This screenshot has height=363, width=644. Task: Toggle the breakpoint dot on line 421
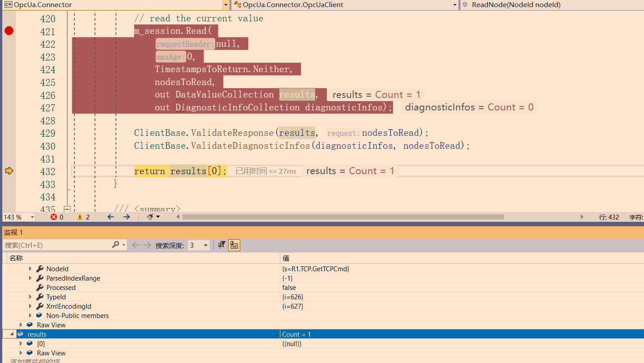click(x=8, y=31)
